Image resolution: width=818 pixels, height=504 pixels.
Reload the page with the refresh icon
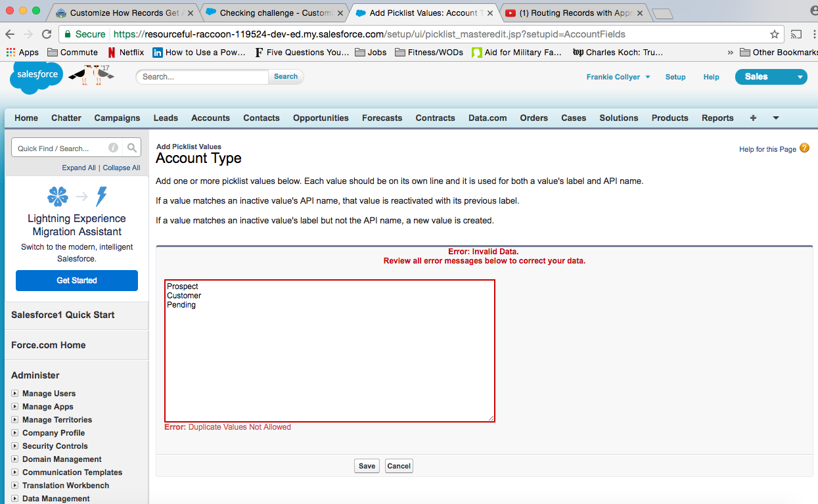(x=47, y=34)
